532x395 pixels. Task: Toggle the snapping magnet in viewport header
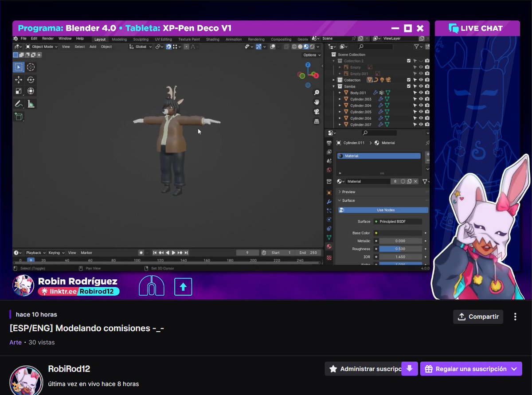tap(169, 47)
